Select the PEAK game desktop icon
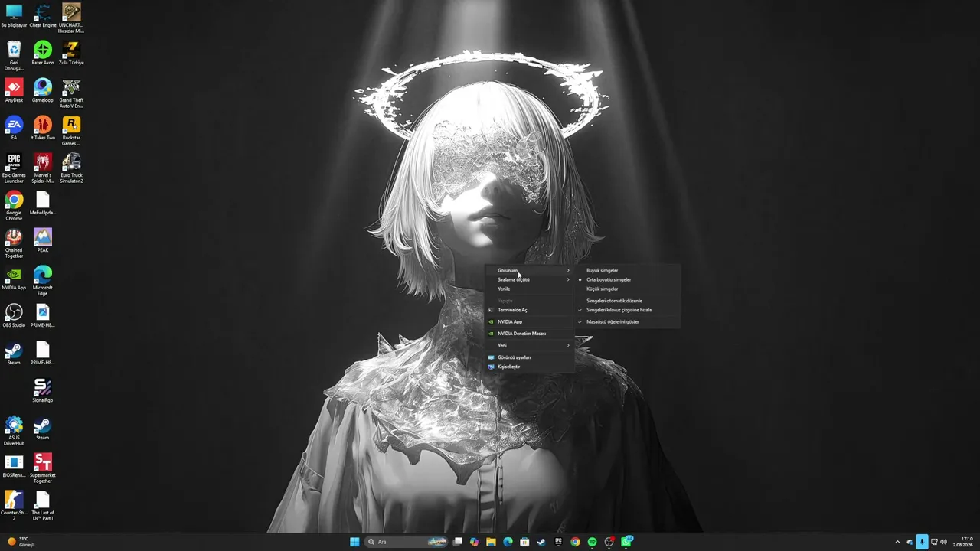 [43, 240]
